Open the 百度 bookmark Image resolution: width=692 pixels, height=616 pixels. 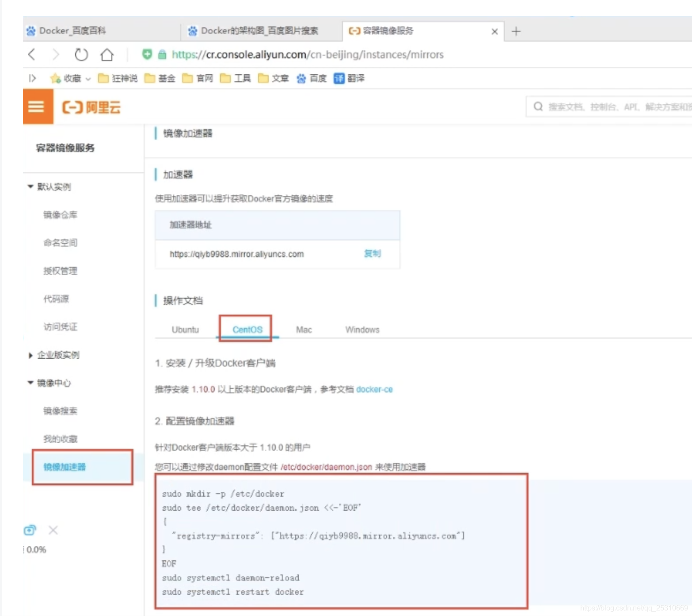coord(312,78)
